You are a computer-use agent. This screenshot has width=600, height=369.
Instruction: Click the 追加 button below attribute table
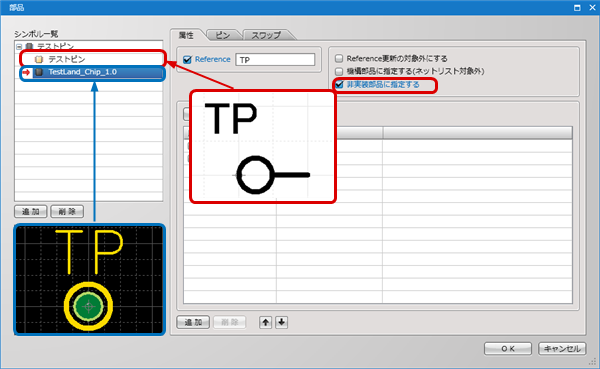pos(193,322)
